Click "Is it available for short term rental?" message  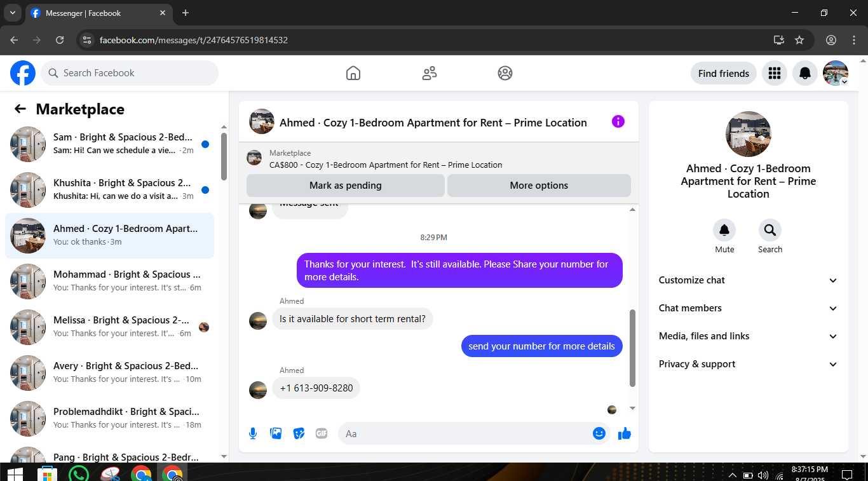click(353, 319)
